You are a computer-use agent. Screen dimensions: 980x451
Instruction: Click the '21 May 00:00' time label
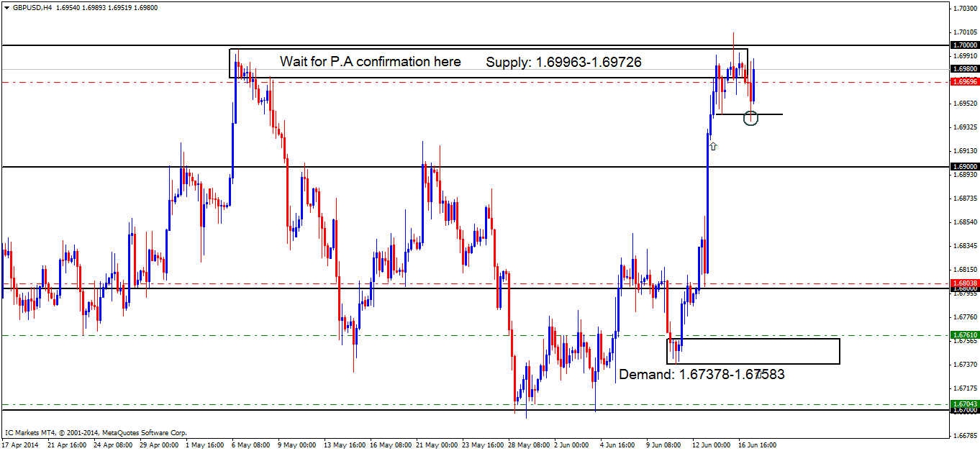point(437,445)
